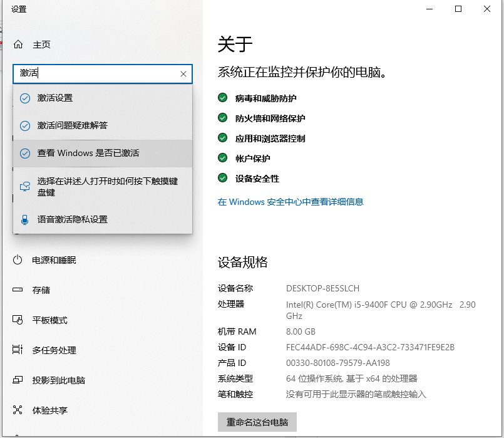Click the multitasking icon beside 多任务处理

[18, 350]
